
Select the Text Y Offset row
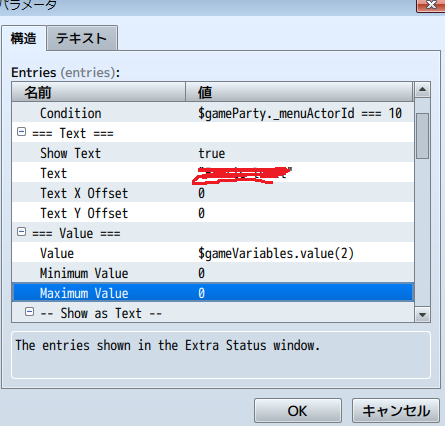pos(213,213)
